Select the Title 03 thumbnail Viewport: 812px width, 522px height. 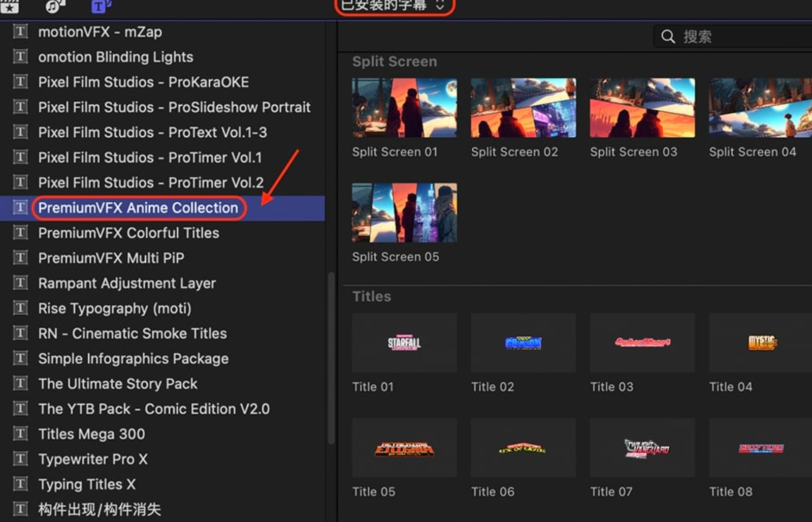(642, 343)
